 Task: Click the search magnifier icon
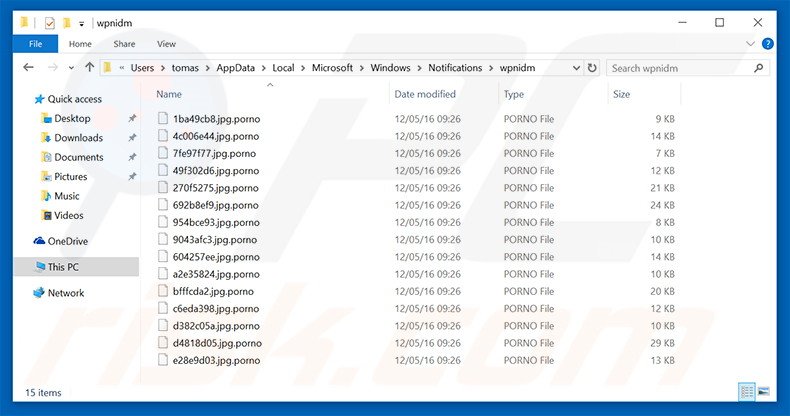(x=758, y=68)
